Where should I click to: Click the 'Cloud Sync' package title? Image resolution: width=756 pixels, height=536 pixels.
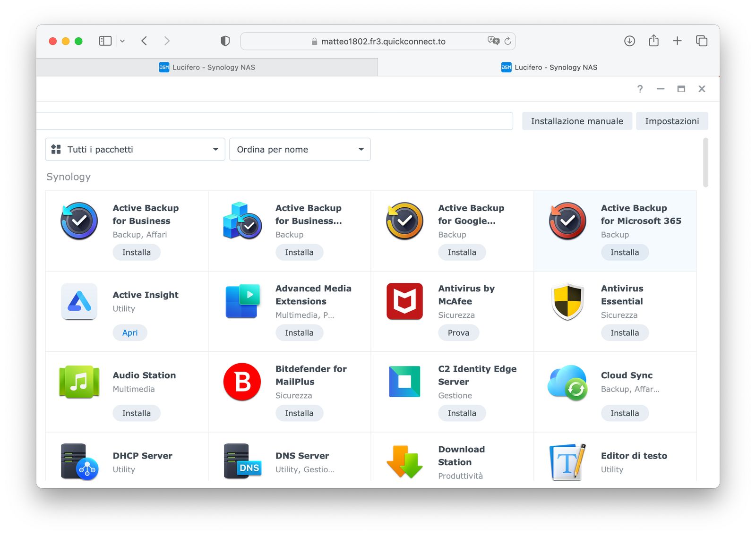[x=627, y=375]
